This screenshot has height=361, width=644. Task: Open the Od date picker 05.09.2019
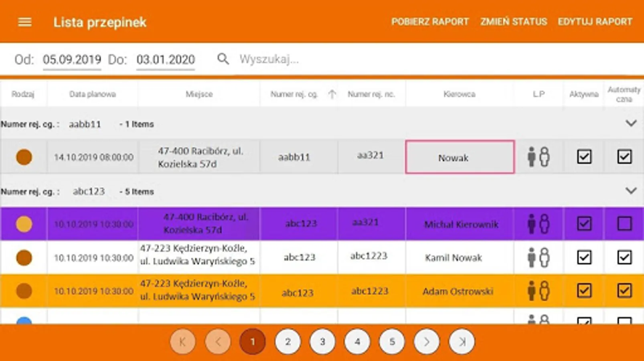[x=72, y=60]
